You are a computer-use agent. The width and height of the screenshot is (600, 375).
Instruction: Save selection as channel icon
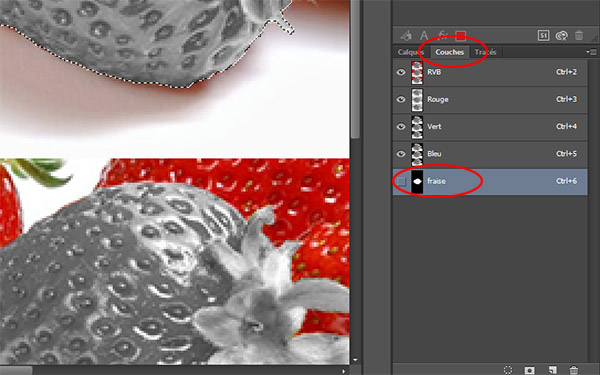pos(530,370)
